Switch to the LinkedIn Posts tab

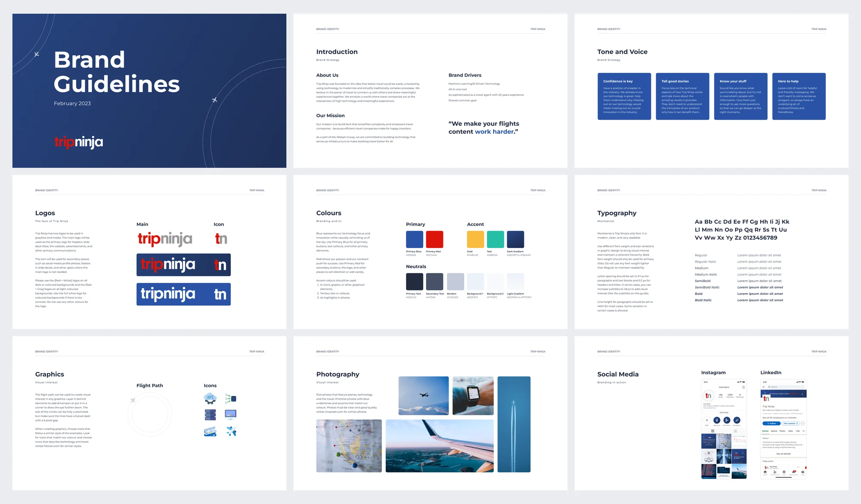(782, 431)
